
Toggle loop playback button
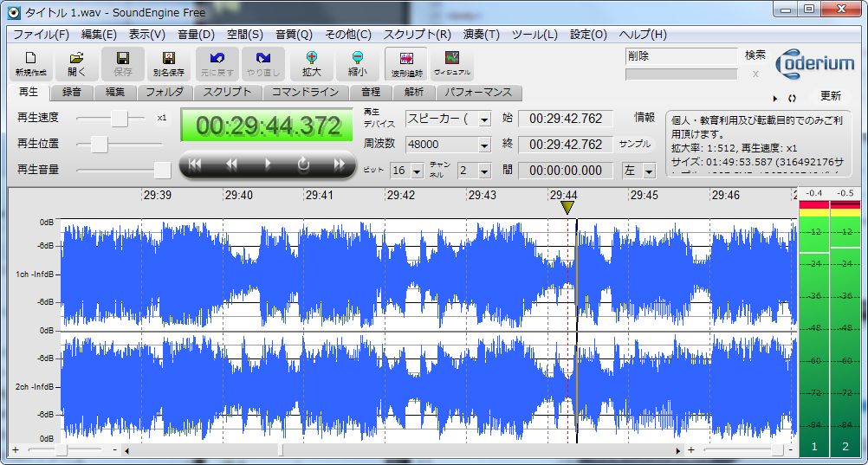303,164
